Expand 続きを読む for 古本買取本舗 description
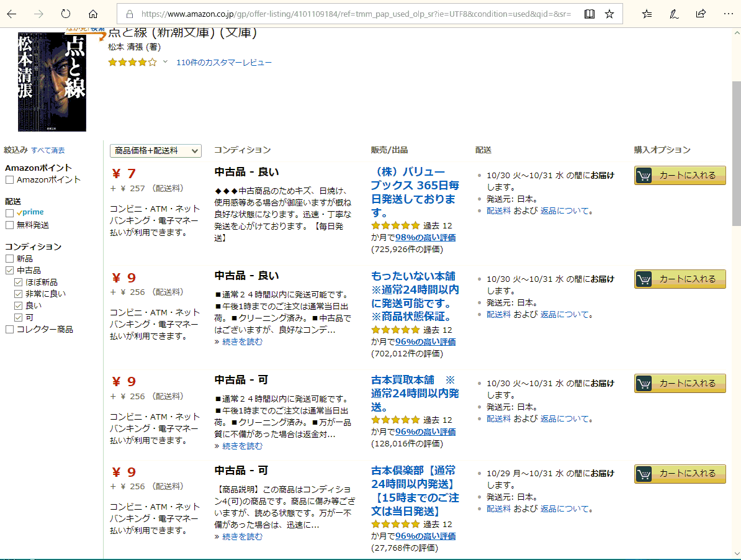Screen dimensions: 741x560 pos(242,446)
